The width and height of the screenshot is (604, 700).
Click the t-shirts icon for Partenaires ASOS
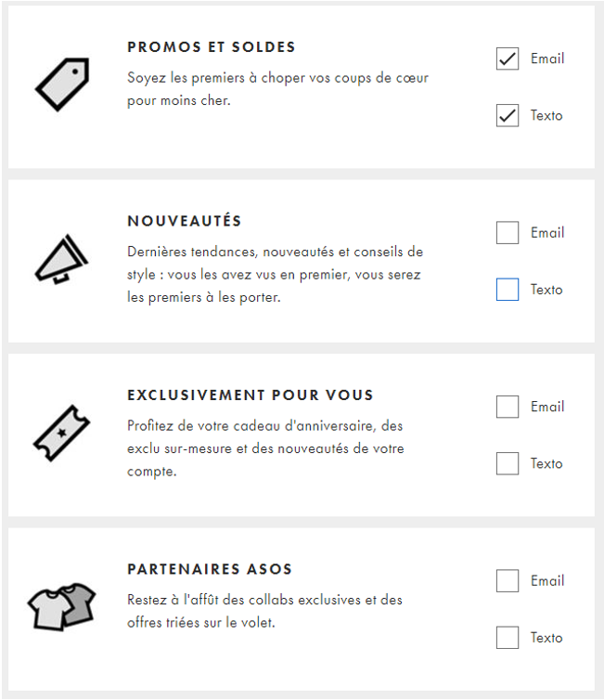point(61,605)
